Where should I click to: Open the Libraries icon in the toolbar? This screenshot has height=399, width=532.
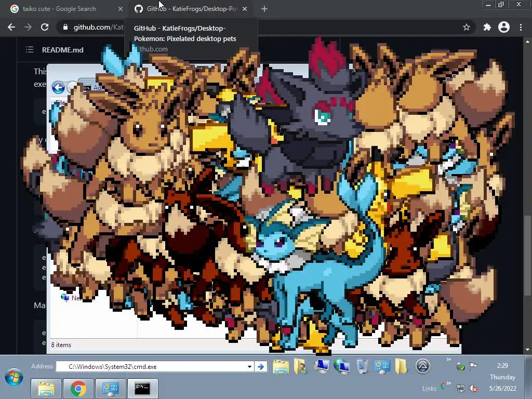click(x=281, y=366)
